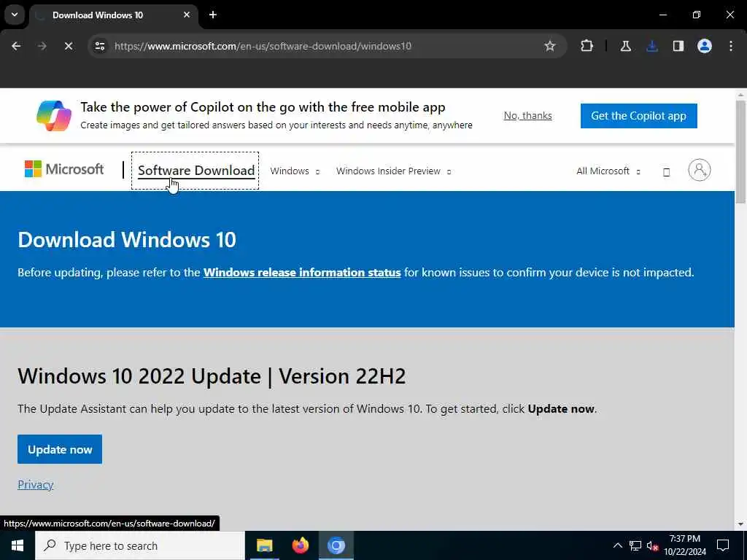Image resolution: width=747 pixels, height=560 pixels.
Task: Click Windows 10 2022 Update heading text
Action: (x=212, y=376)
